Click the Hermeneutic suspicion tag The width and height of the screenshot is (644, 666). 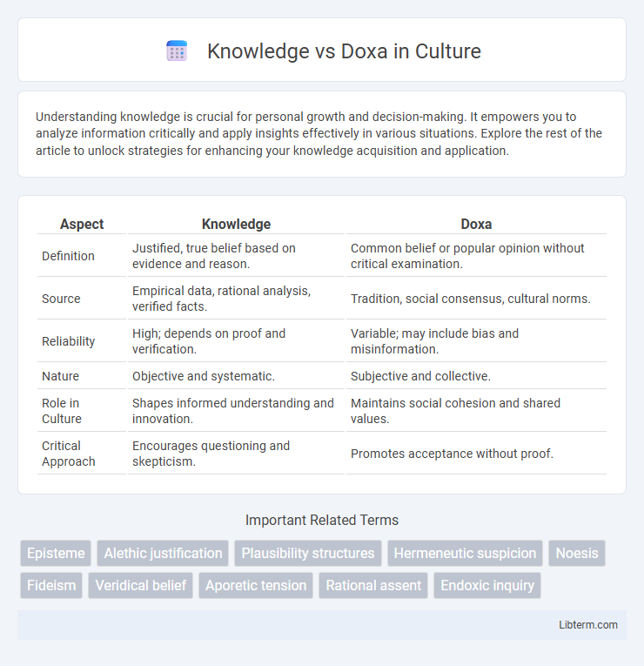pyautogui.click(x=465, y=553)
